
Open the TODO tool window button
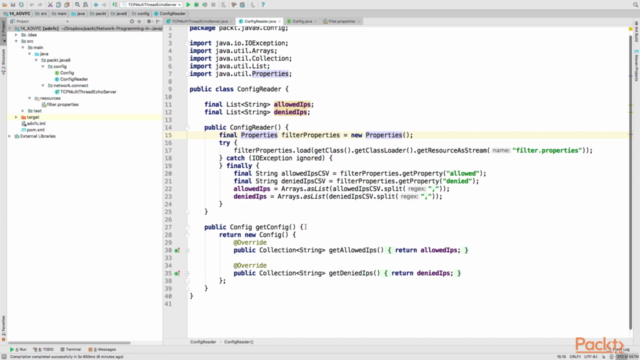tap(44, 350)
